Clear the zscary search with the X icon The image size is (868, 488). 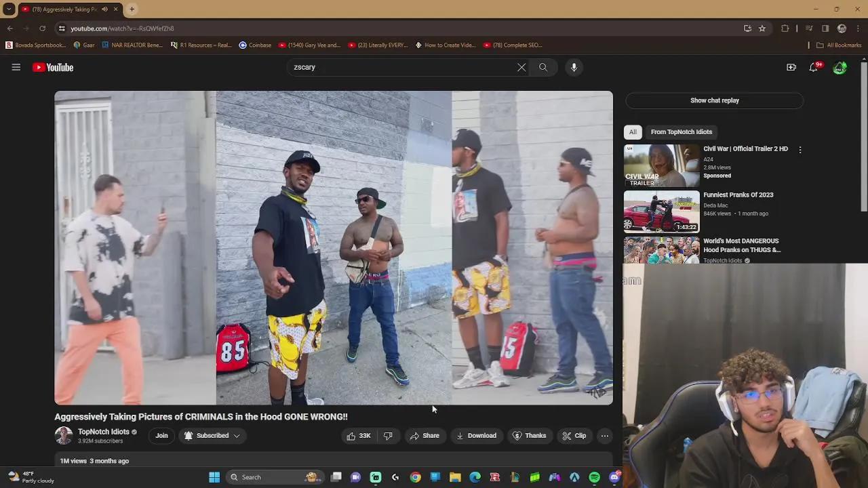tap(521, 67)
